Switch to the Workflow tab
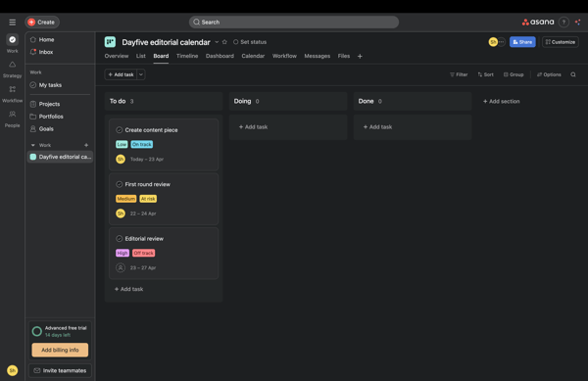This screenshot has height=381, width=588. pyautogui.click(x=284, y=56)
